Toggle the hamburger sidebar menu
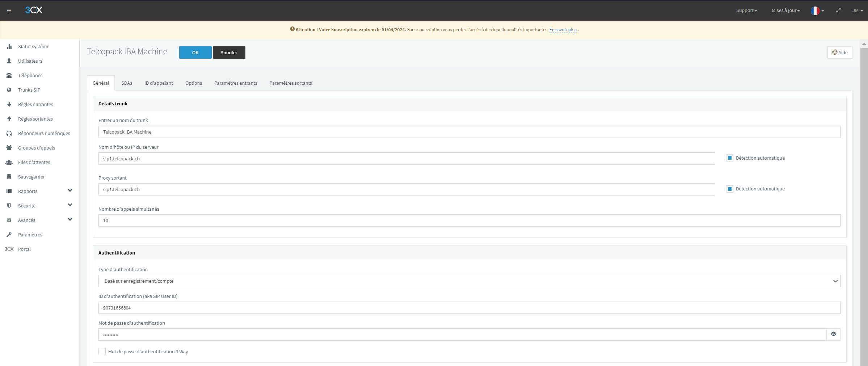Screen dimensions: 868x366 click(9, 10)
